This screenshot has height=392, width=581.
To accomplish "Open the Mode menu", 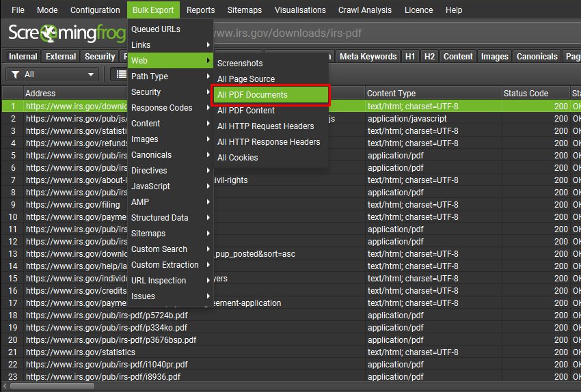I will pyautogui.click(x=47, y=10).
